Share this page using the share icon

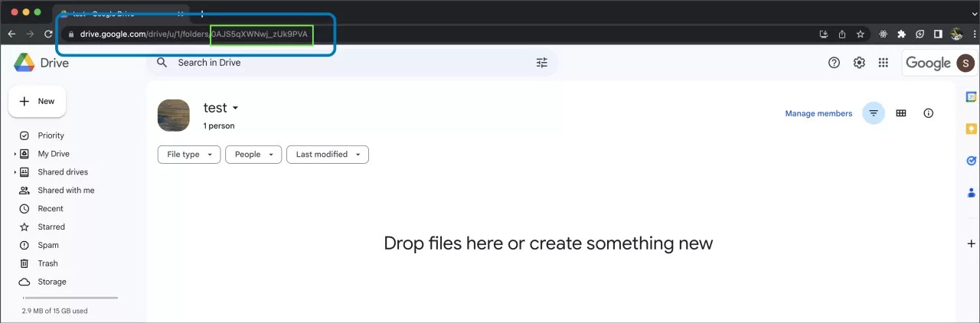coord(842,34)
